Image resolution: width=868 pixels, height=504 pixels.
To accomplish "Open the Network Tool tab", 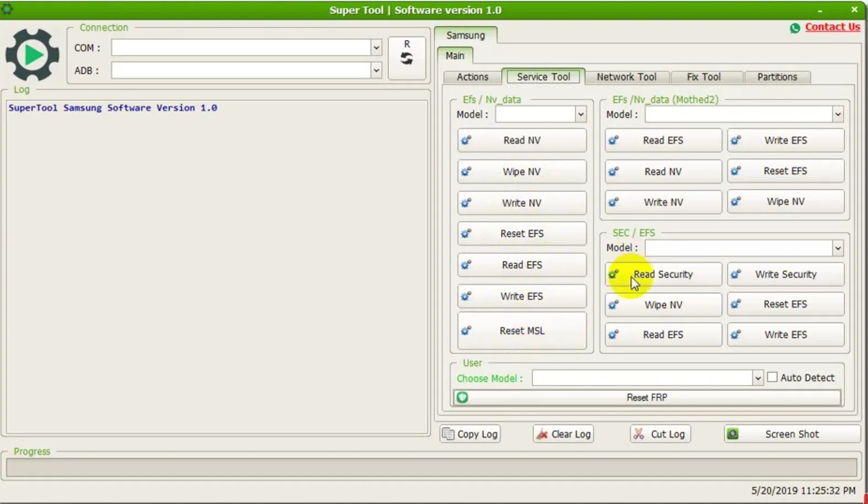I will pos(626,77).
